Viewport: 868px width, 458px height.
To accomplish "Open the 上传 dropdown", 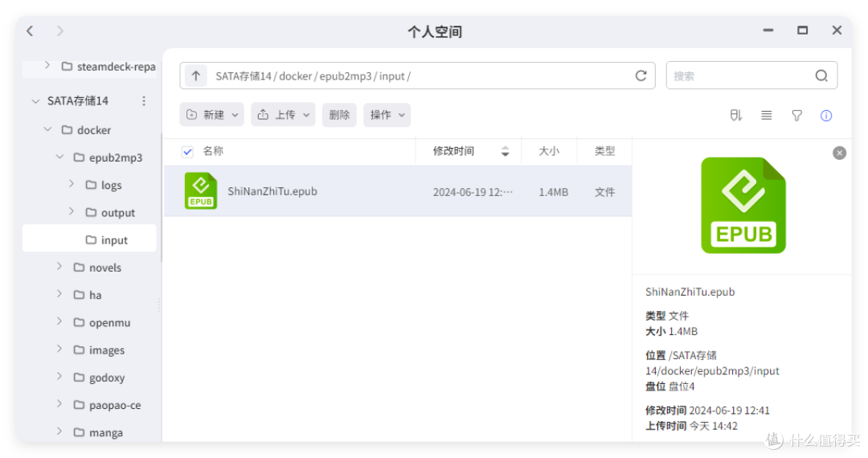I will click(x=283, y=114).
